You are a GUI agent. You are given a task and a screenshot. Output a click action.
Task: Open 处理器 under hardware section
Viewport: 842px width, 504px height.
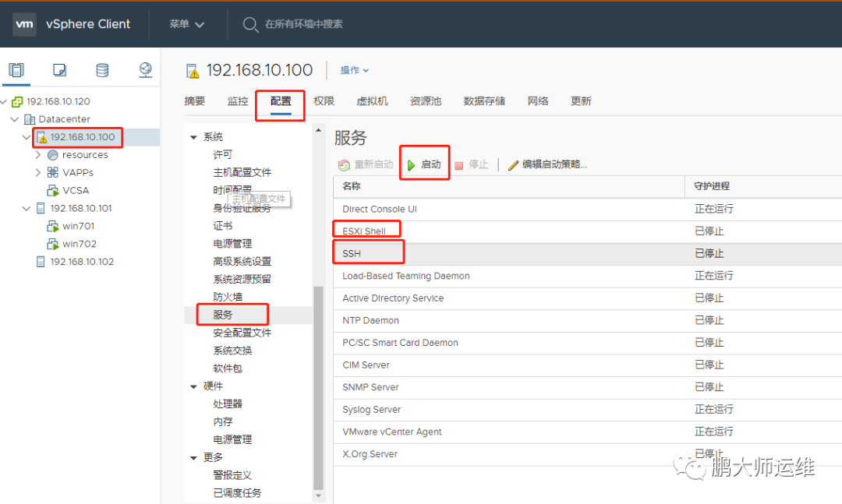(228, 404)
